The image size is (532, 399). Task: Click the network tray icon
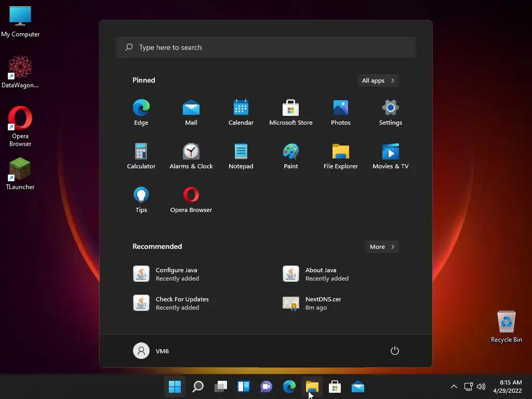coord(469,387)
